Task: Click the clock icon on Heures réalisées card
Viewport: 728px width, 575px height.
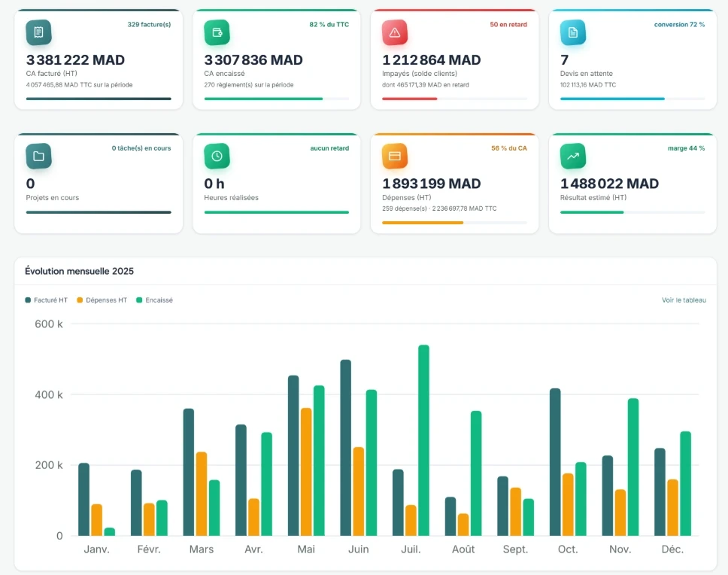Action: point(217,156)
